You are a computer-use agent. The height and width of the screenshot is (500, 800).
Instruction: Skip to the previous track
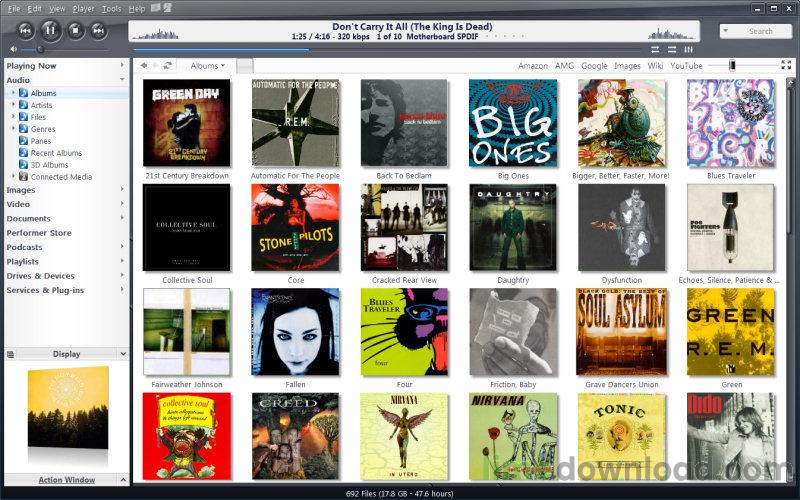(26, 31)
